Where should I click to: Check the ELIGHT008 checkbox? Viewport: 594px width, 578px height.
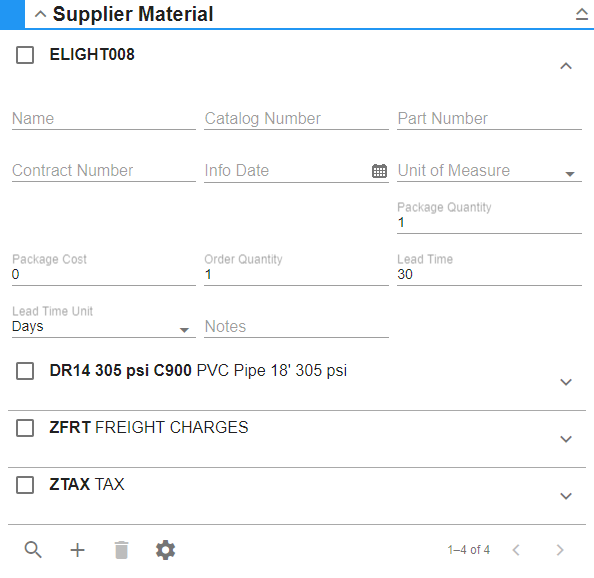click(25, 55)
